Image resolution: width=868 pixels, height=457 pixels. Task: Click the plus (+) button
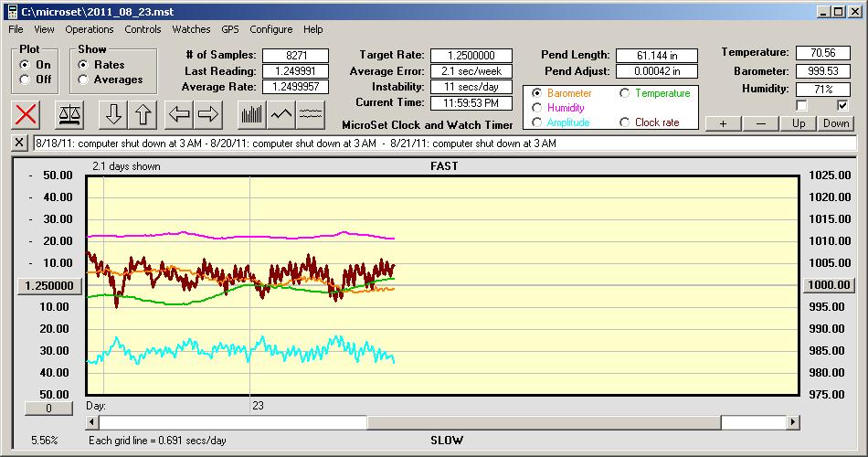point(723,123)
